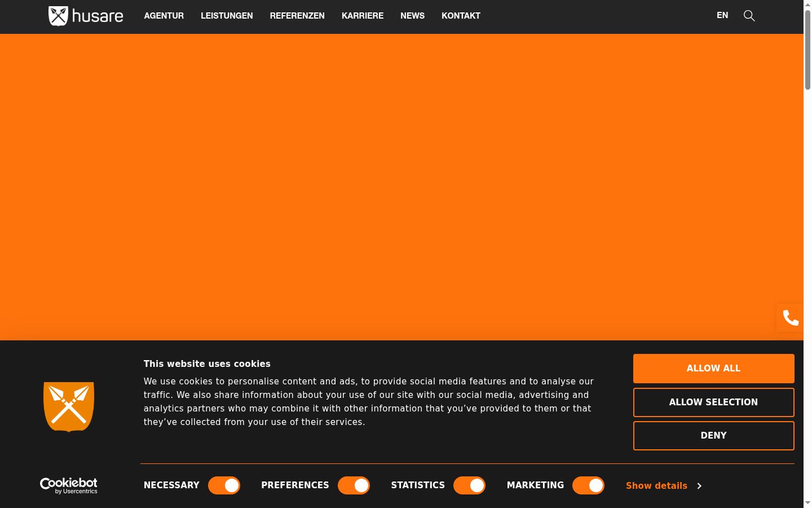This screenshot has height=508, width=812.
Task: Open the Cookiebot by Usercentrics logo link
Action: pos(69,485)
